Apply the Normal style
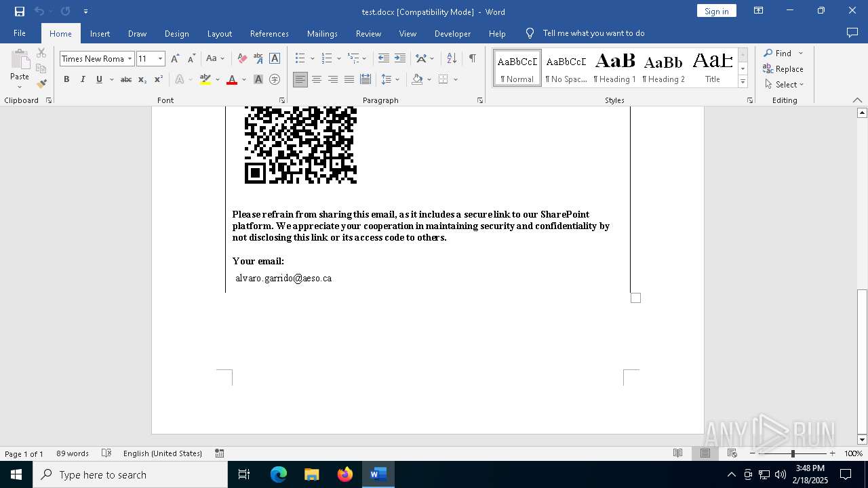 (517, 68)
